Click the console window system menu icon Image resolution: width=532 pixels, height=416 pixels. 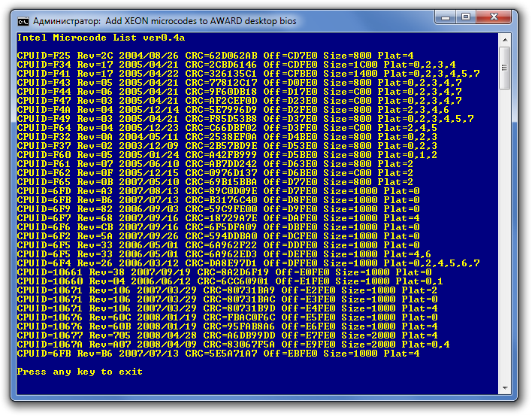point(23,22)
